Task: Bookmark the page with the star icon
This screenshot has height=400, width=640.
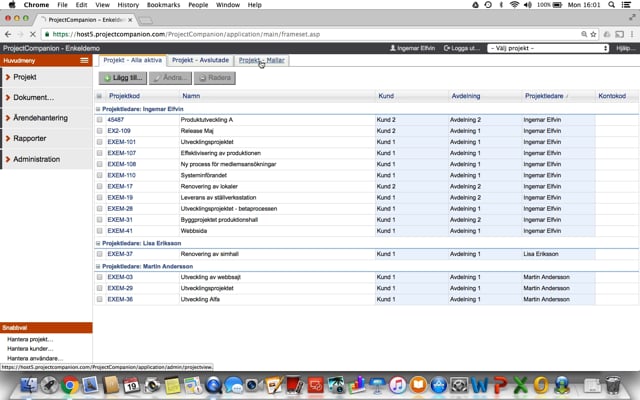Action: point(593,34)
